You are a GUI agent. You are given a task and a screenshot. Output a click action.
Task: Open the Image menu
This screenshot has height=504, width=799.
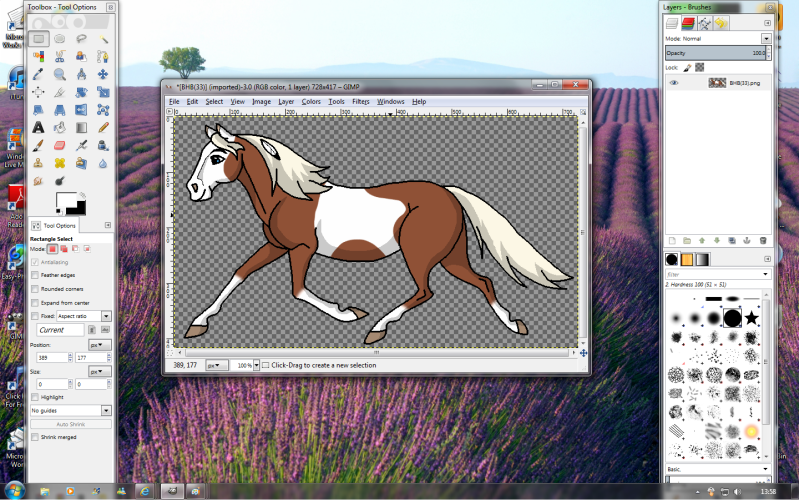pyautogui.click(x=261, y=101)
